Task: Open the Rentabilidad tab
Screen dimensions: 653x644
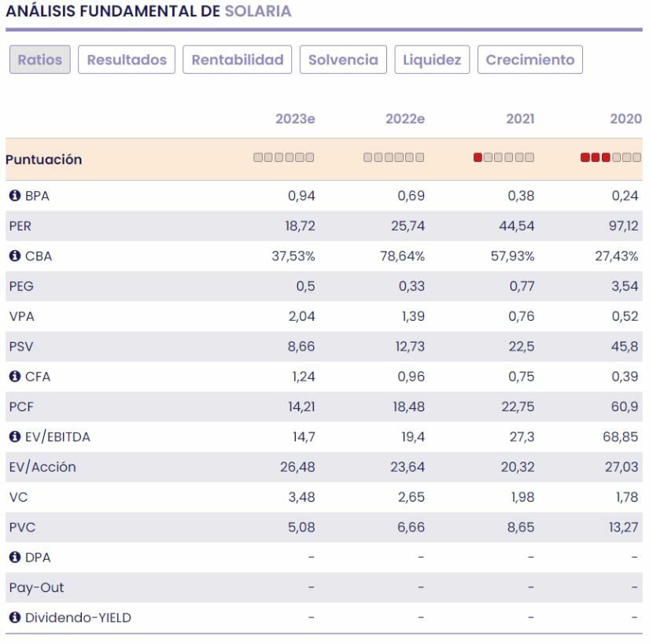Action: [238, 60]
